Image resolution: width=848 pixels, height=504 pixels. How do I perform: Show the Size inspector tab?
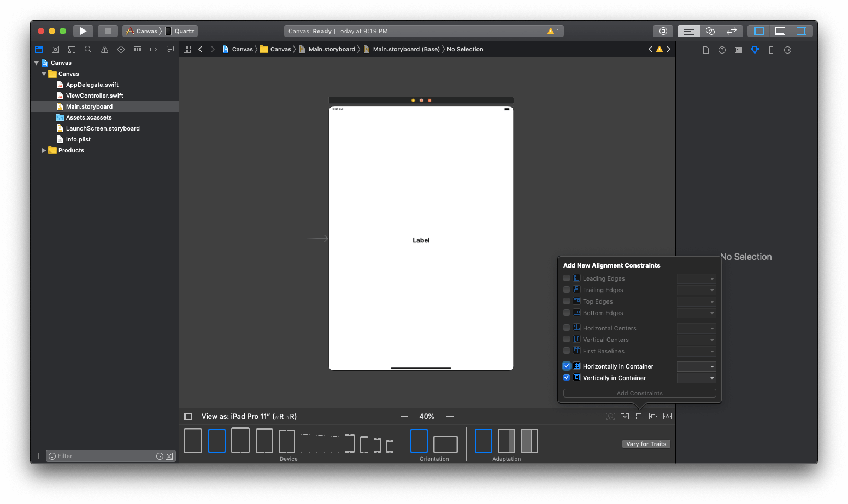(x=771, y=50)
